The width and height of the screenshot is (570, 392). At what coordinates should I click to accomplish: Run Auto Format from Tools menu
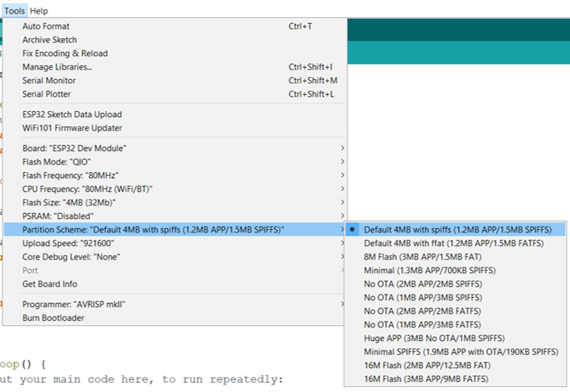pos(174,26)
